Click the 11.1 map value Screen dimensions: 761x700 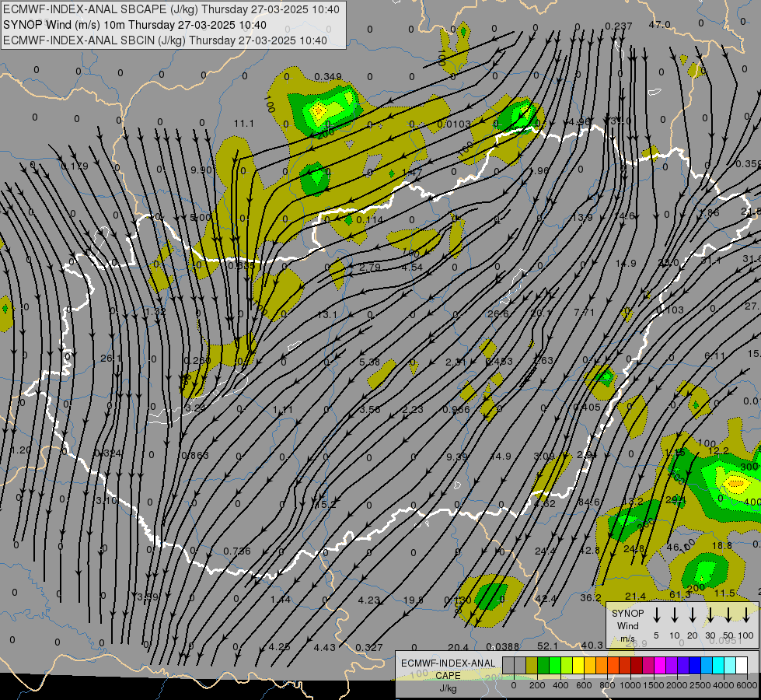tap(243, 124)
